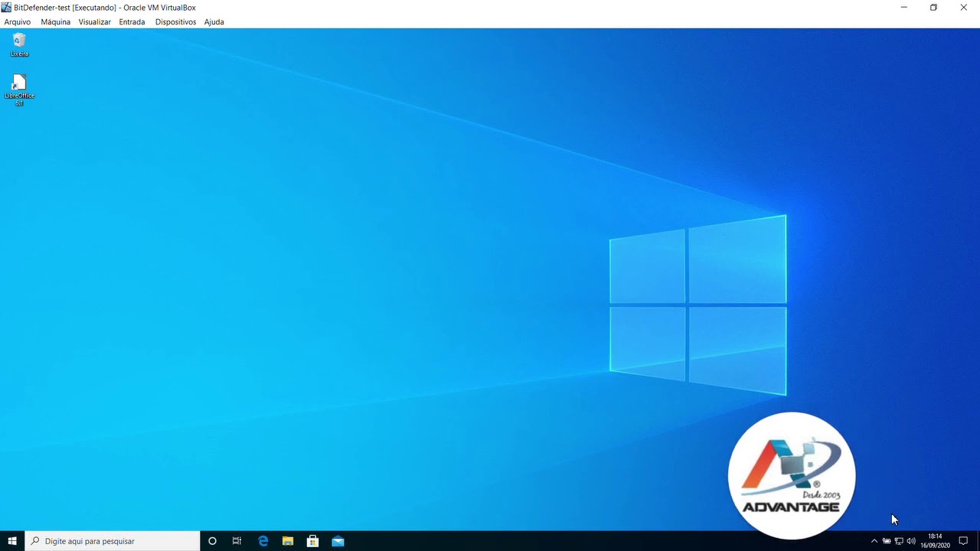Open the Action Center notifications icon
Image resolution: width=980 pixels, height=551 pixels.
pyautogui.click(x=963, y=541)
